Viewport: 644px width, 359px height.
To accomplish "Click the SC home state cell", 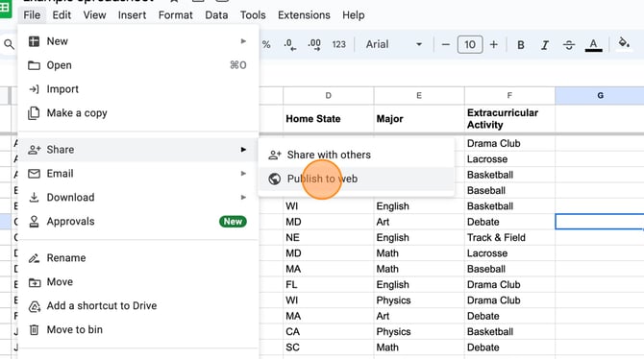I will click(328, 347).
